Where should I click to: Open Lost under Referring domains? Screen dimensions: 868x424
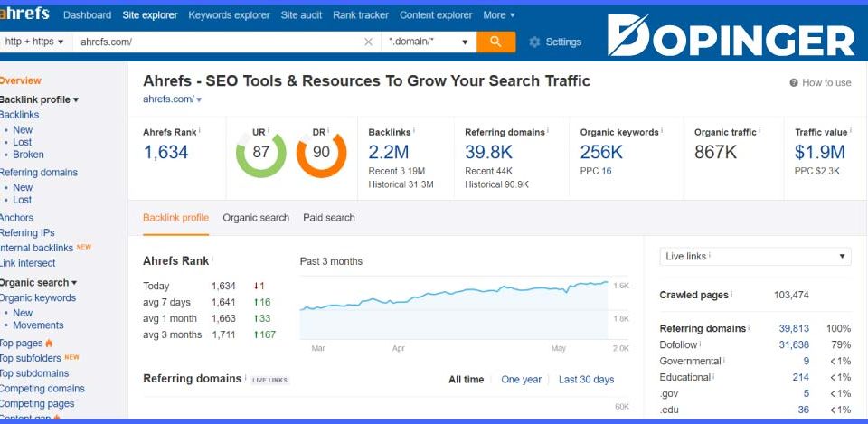(x=22, y=200)
